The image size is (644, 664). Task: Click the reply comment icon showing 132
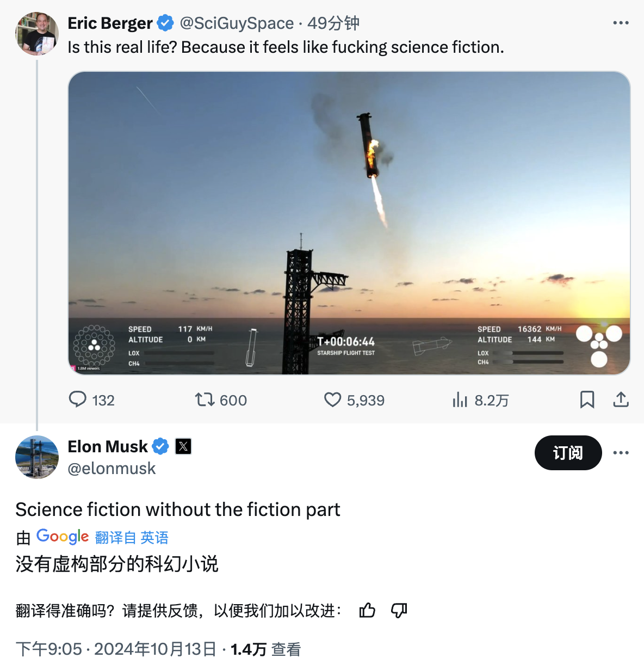point(78,399)
